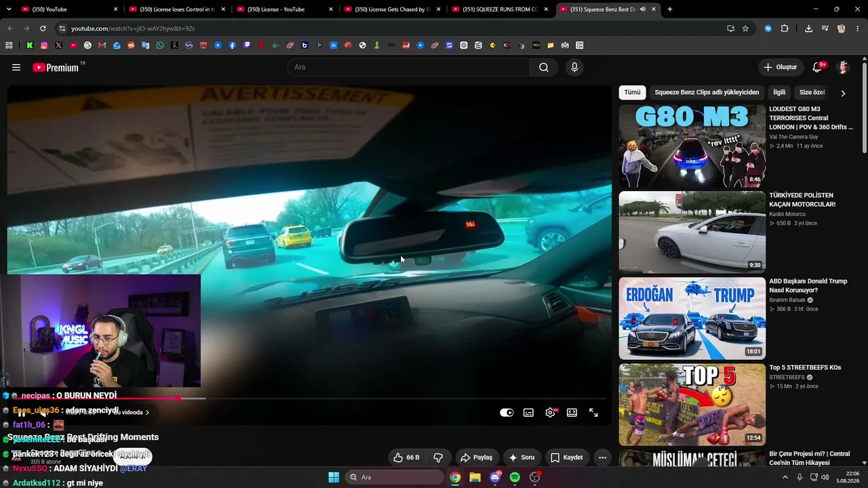Open YouTube notifications bell
This screenshot has width=868, height=488.
818,67
